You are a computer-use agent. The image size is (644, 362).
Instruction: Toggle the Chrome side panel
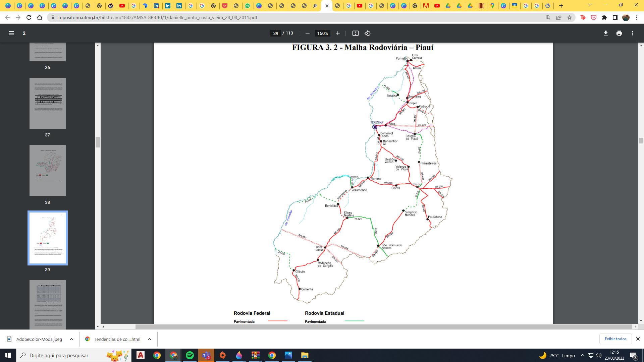coord(615,17)
